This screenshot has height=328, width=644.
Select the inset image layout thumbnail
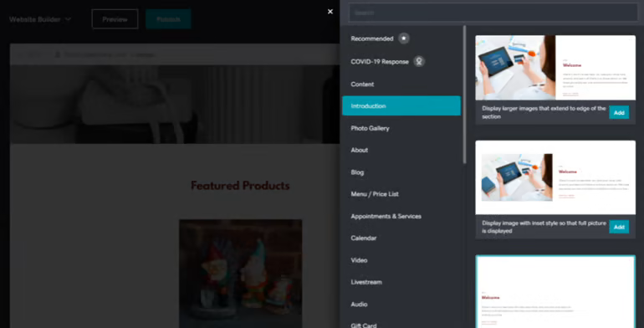coord(555,177)
